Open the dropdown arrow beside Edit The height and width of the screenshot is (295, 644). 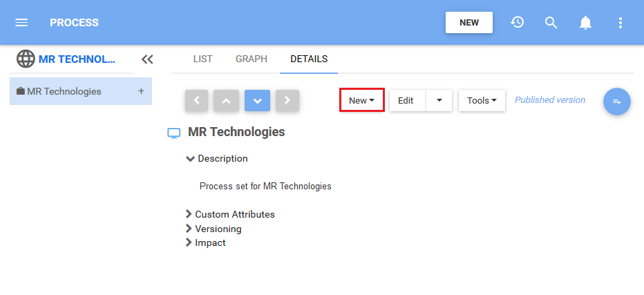(x=439, y=101)
